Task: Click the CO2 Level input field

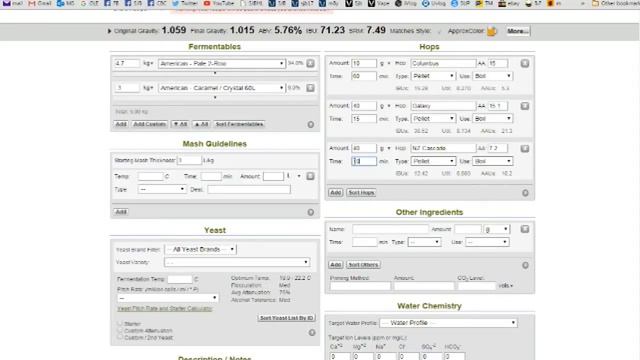Action: click(476, 286)
